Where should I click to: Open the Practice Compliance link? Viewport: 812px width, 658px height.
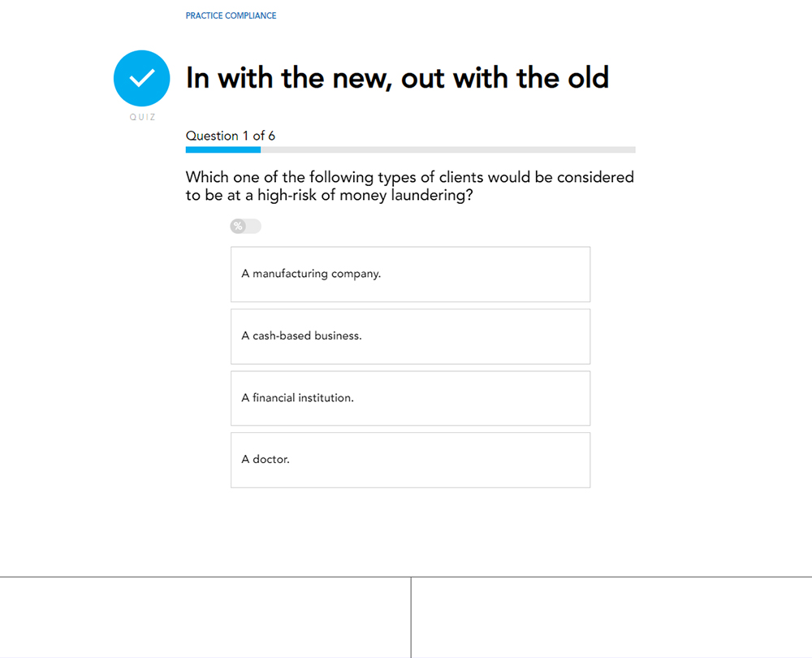pos(231,15)
